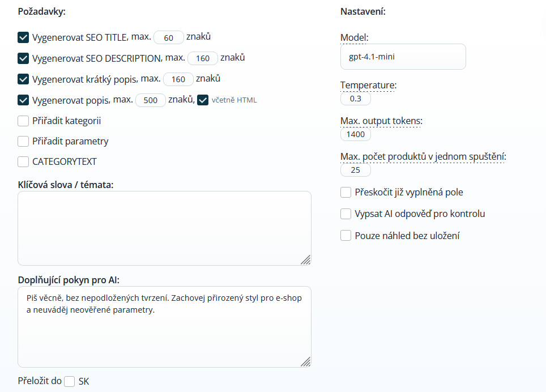The height and width of the screenshot is (392, 546).
Task: Check Přeskočit již vyplněná pole
Action: tap(346, 192)
